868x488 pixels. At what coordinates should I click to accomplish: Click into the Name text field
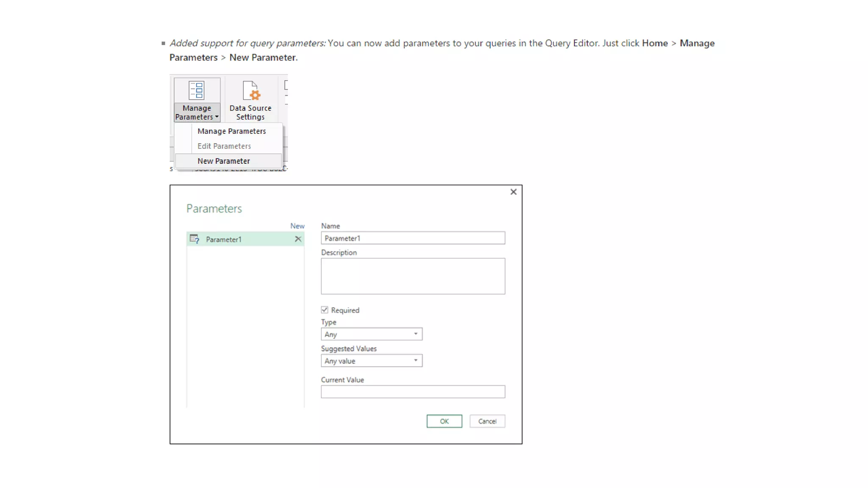412,238
